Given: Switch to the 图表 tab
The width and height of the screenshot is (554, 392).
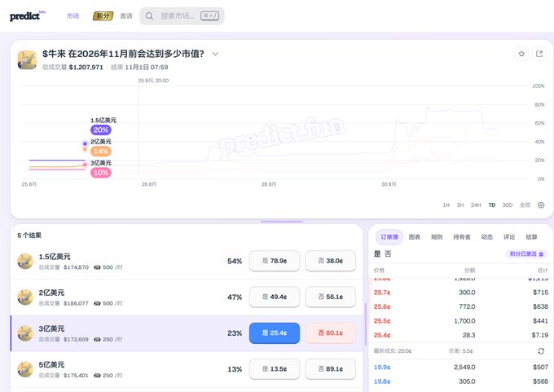Looking at the screenshot, I should [415, 237].
